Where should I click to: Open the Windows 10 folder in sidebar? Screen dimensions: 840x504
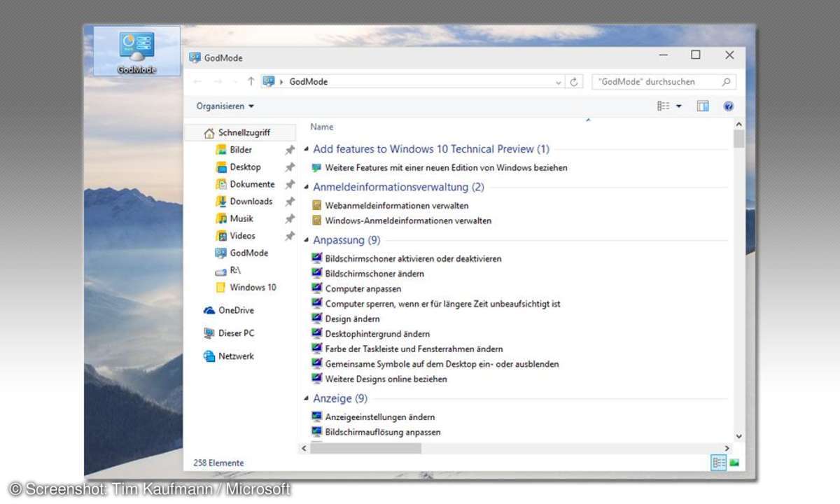click(253, 287)
